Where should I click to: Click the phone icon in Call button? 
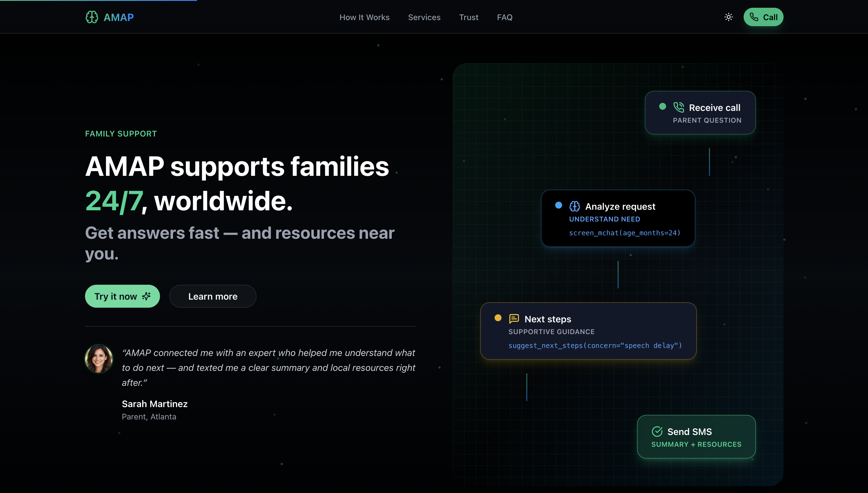coord(754,17)
